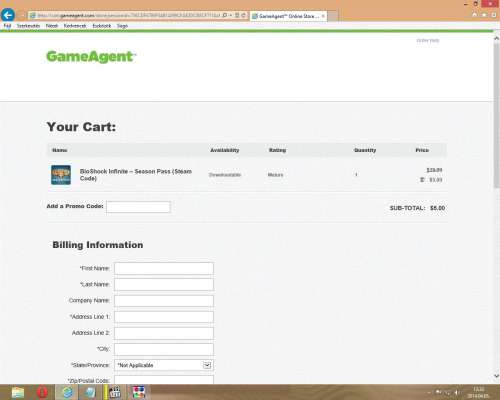500x400 pixels.
Task: Open the Szerkesztés menu
Action: (28, 26)
